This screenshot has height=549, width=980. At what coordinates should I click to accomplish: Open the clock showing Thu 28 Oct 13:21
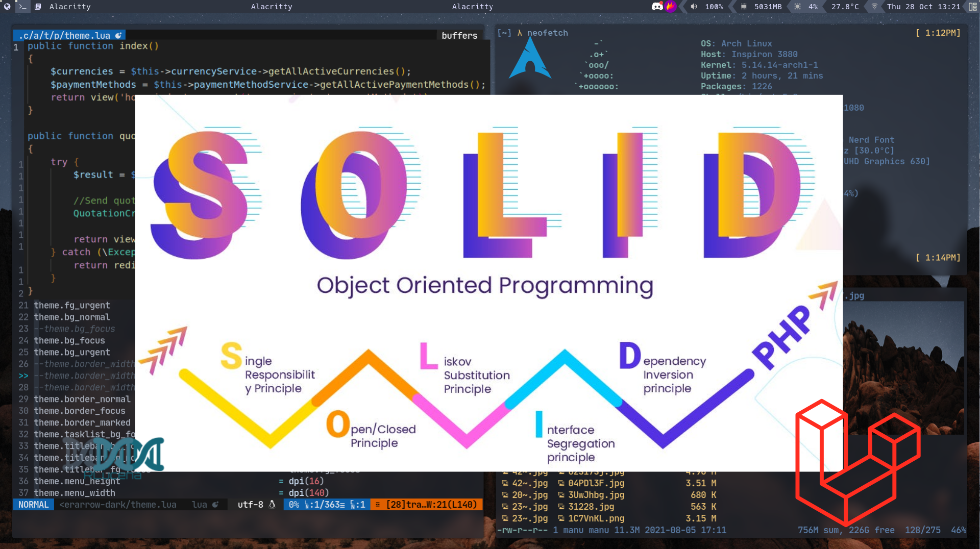pyautogui.click(x=924, y=7)
